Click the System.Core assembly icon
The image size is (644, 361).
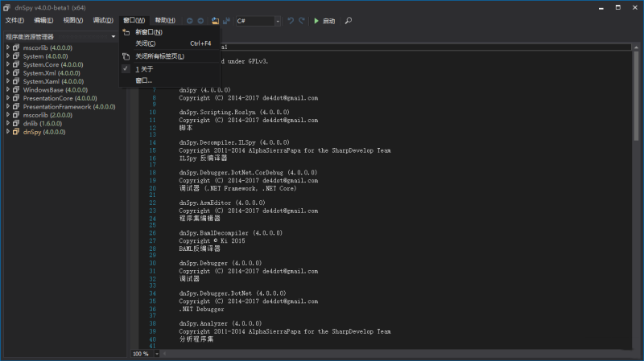[x=16, y=64]
